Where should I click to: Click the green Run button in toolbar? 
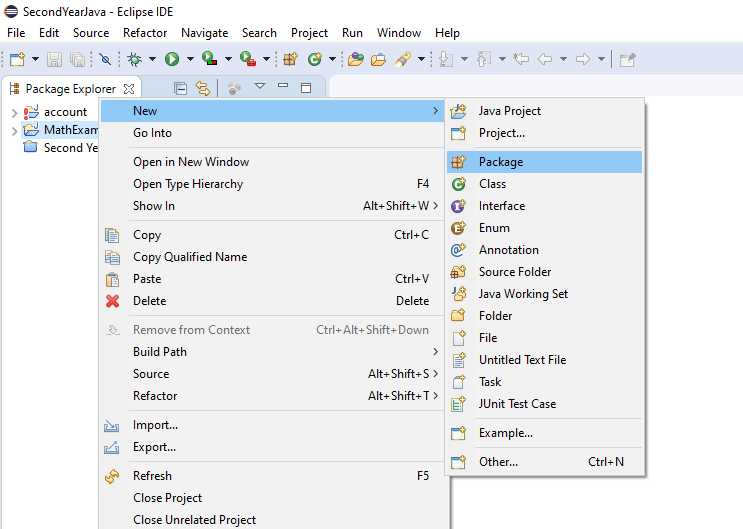pos(171,59)
